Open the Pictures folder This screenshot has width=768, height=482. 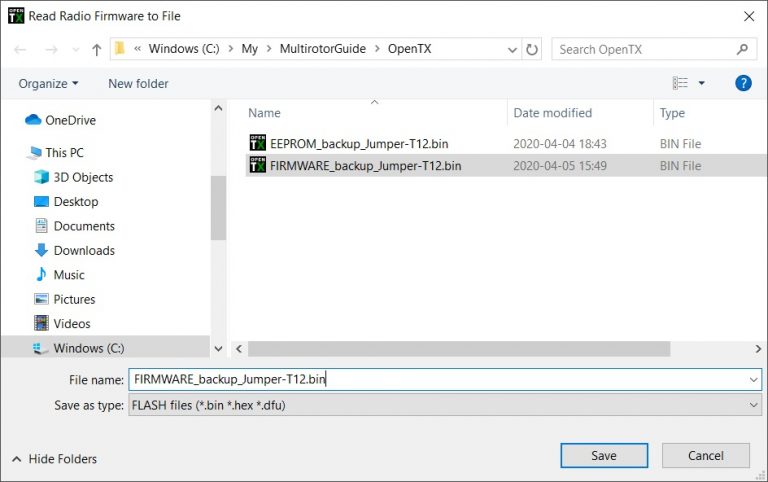74,300
